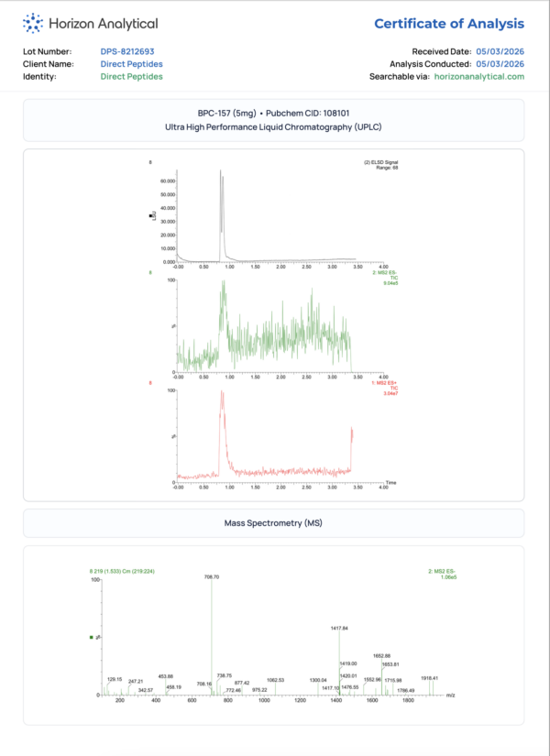Click the 1918.41 peak label
The width and height of the screenshot is (550, 756).
tap(429, 678)
